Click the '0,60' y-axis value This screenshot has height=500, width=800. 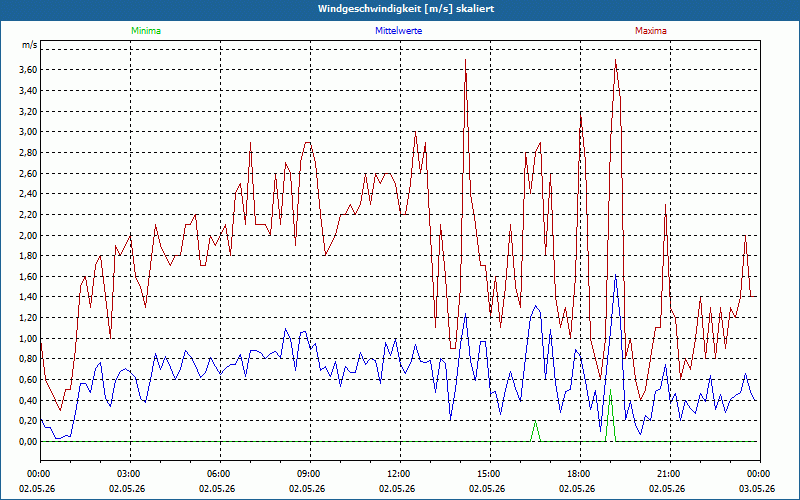[x=28, y=380]
